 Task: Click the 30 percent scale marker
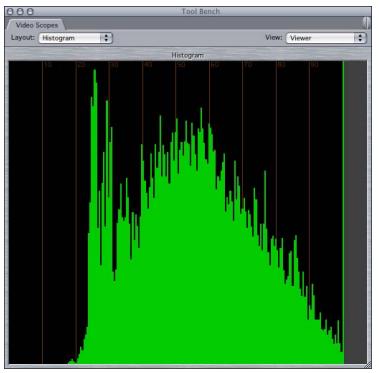[114, 65]
